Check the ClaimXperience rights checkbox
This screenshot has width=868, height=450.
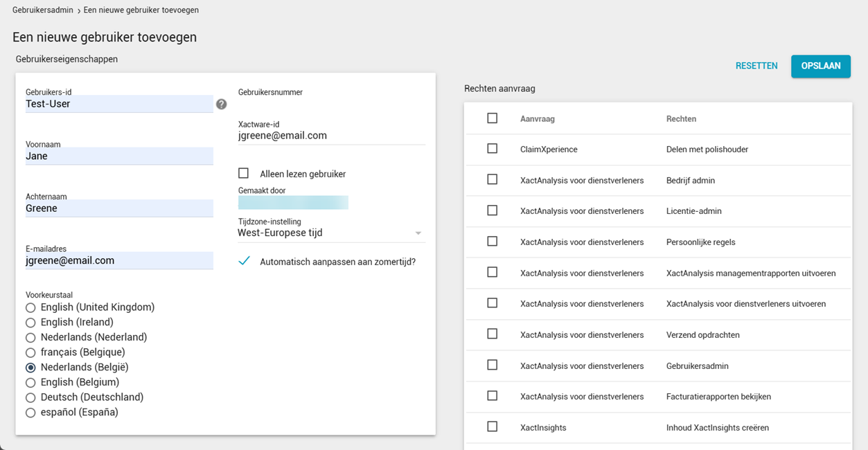click(493, 149)
